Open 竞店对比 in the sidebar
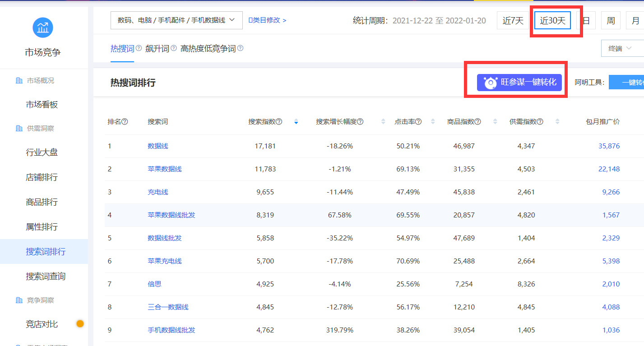Image resolution: width=644 pixels, height=346 pixels. [42, 324]
